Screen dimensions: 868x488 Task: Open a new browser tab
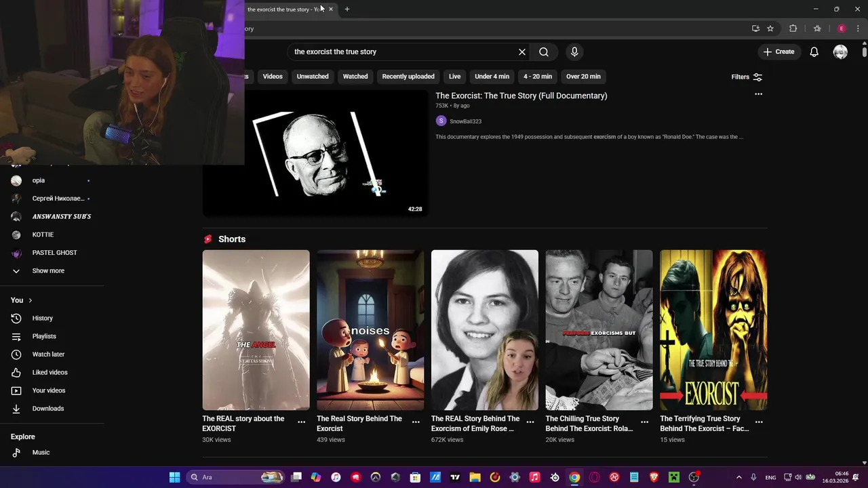(x=347, y=9)
